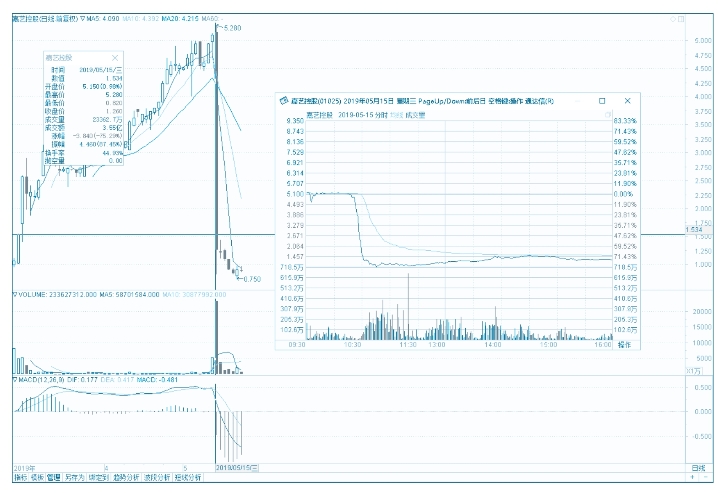Click the intraday popup window icon
This screenshot has height=493, width=725.
coord(283,101)
